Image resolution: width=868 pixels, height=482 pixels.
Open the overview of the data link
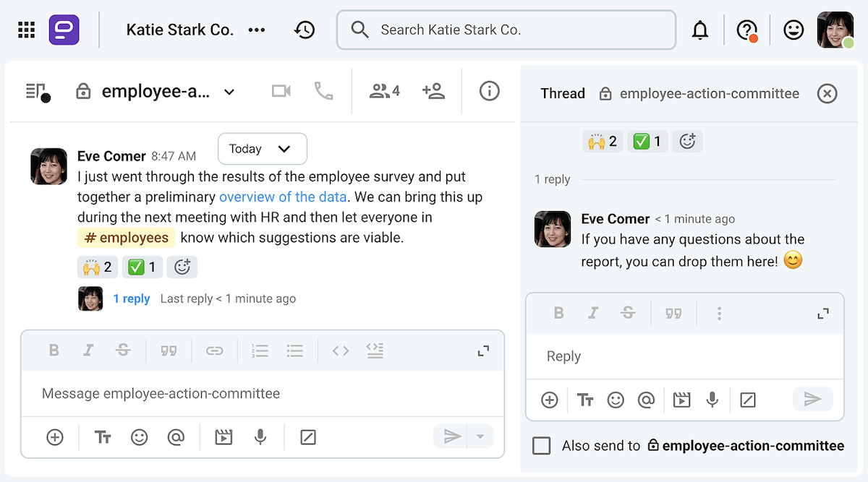283,197
